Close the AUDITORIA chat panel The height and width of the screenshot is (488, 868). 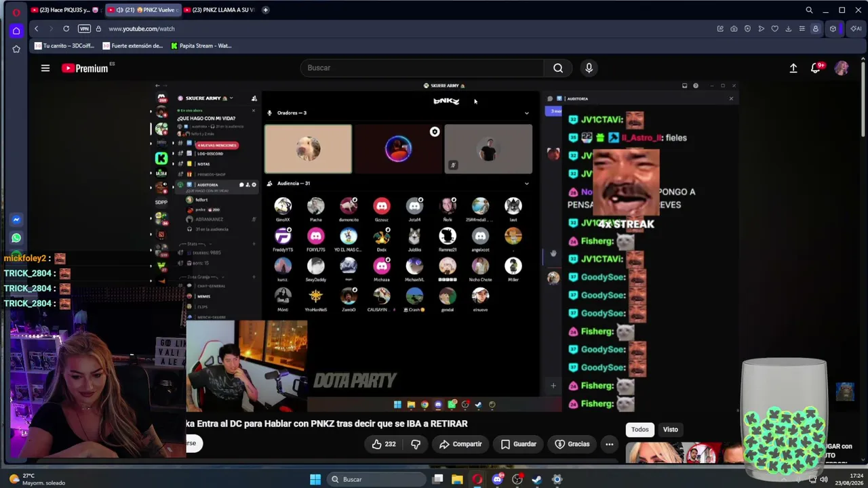pyautogui.click(x=731, y=99)
